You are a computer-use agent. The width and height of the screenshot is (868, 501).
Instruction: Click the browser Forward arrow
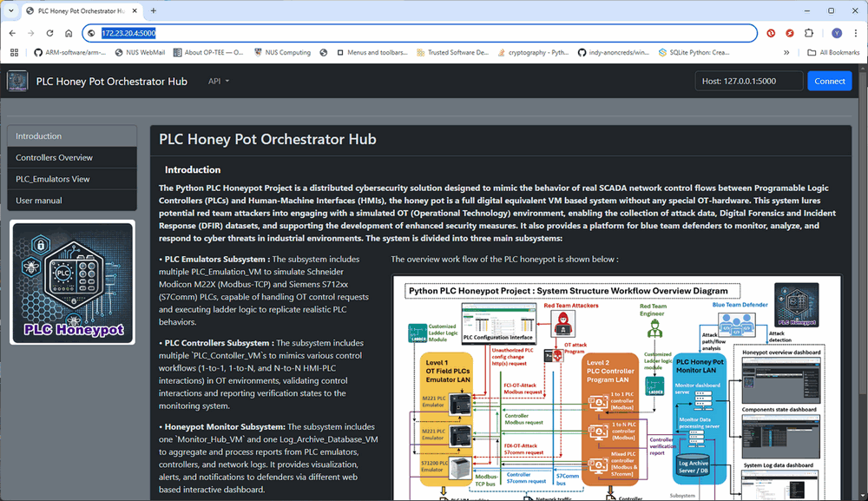(31, 33)
